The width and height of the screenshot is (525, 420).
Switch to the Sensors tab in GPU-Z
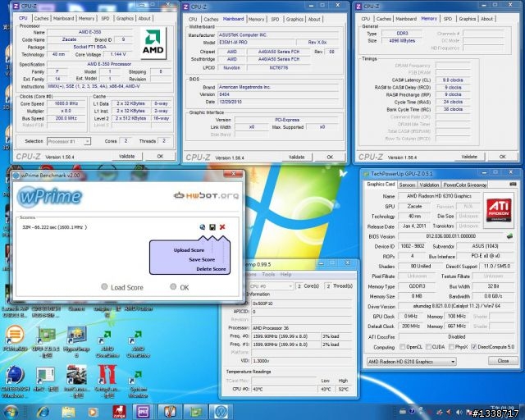pos(407,185)
